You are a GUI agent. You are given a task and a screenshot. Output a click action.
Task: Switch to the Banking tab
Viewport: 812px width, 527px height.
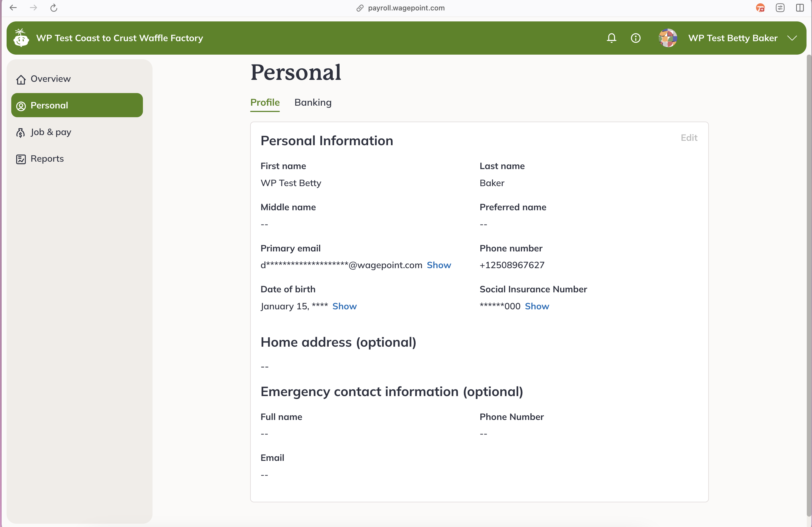tap(312, 102)
